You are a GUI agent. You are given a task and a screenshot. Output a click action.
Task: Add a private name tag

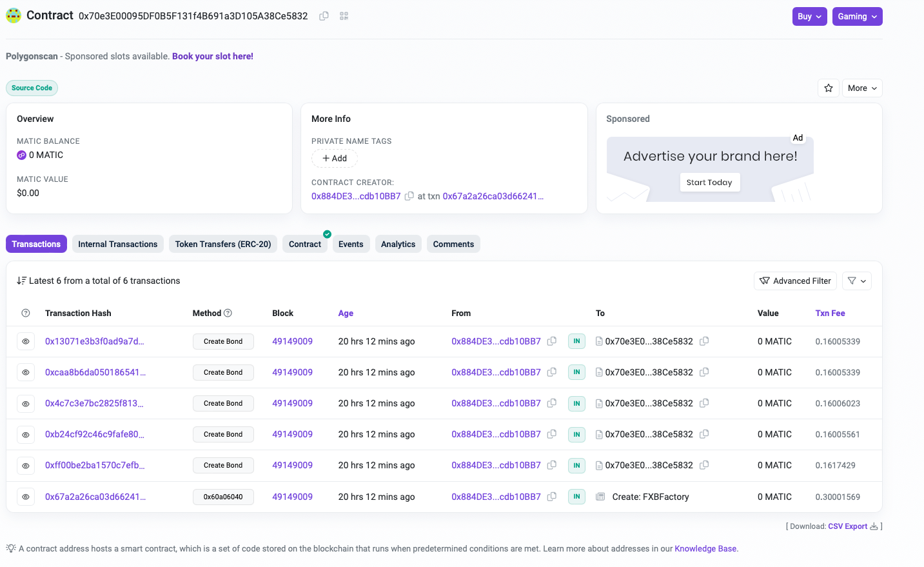click(335, 159)
